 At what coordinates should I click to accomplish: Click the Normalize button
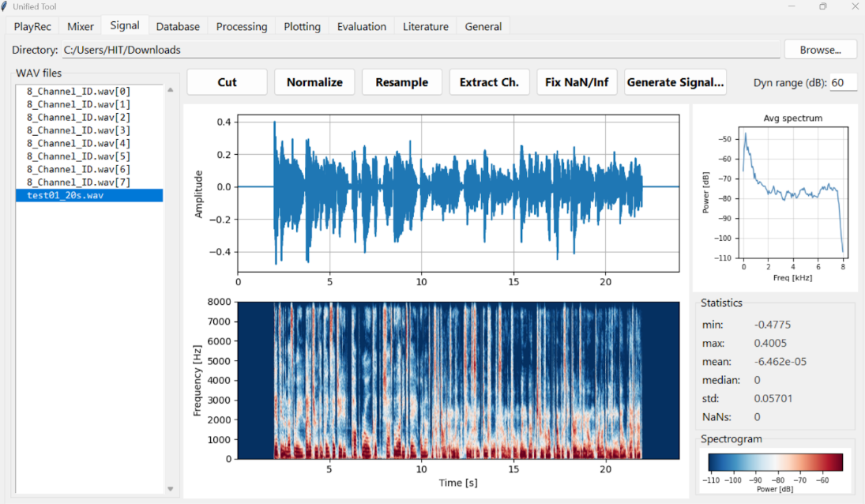[314, 82]
